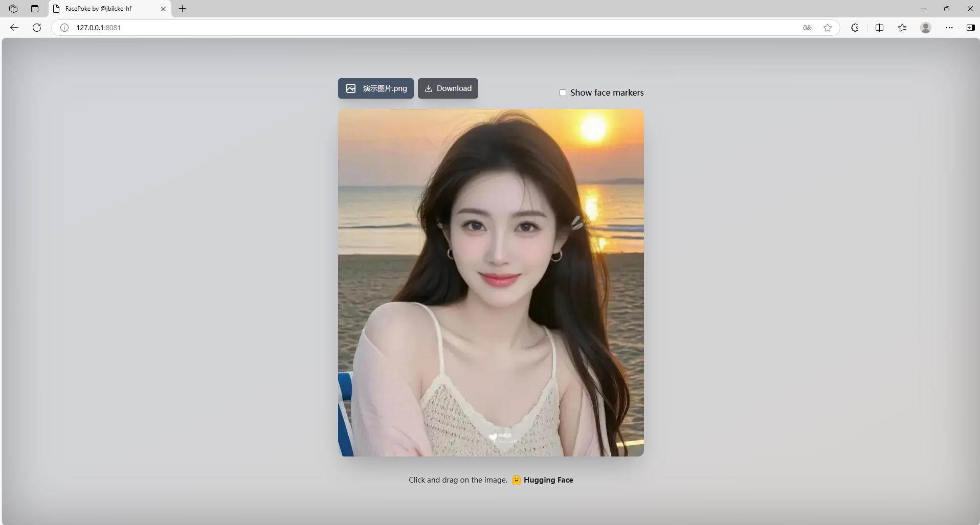980x525 pixels.
Task: Open the translate page tool
Action: pyautogui.click(x=806, y=28)
